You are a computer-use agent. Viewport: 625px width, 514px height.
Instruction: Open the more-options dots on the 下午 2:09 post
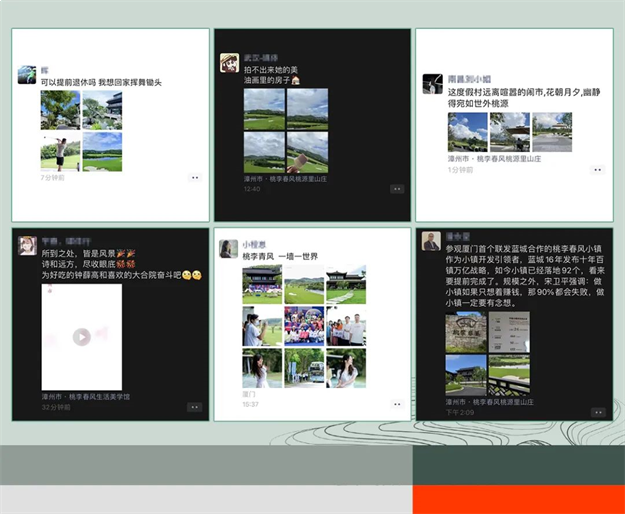click(x=598, y=412)
